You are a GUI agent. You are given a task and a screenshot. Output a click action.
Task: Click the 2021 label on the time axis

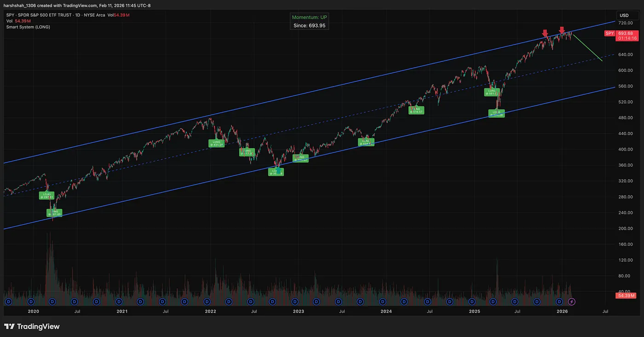pyautogui.click(x=122, y=312)
